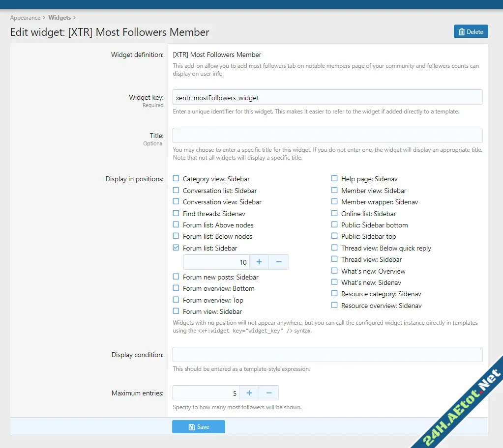Decrease the Maximum entries value

[268, 393]
